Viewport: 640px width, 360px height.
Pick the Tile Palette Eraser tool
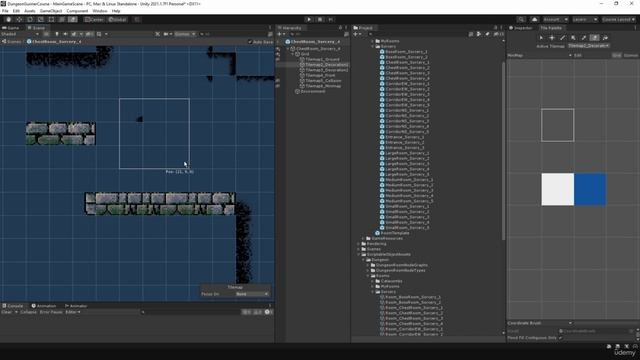[594, 38]
